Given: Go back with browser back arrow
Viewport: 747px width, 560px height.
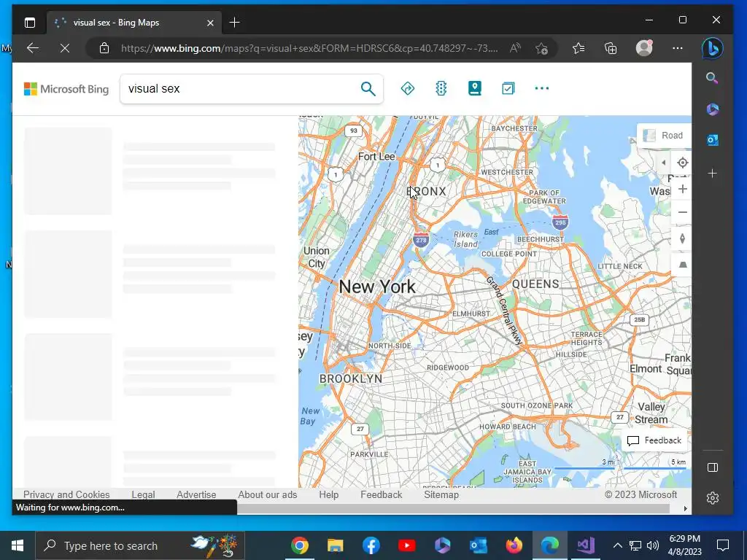Looking at the screenshot, I should coord(32,48).
